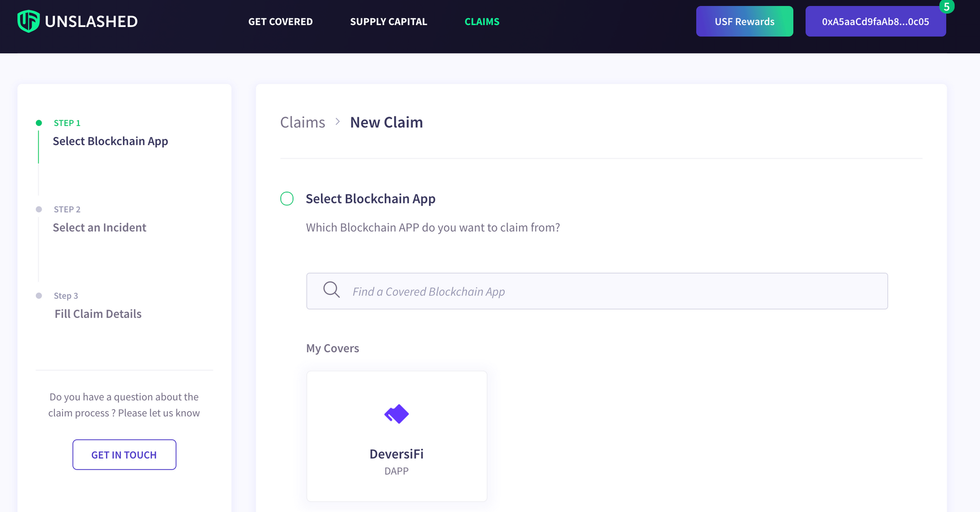
Task: Click the breadcrumb chevron arrow after Claims
Action: coord(338,122)
